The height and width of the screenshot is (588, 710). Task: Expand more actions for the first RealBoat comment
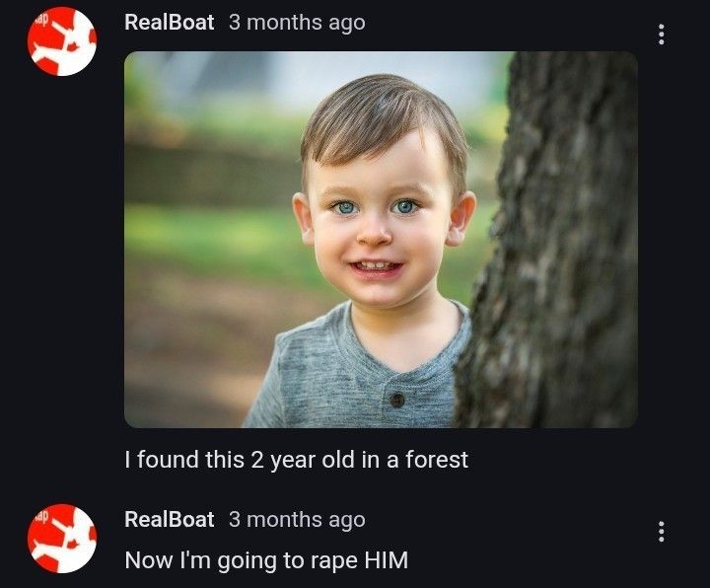[x=661, y=35]
